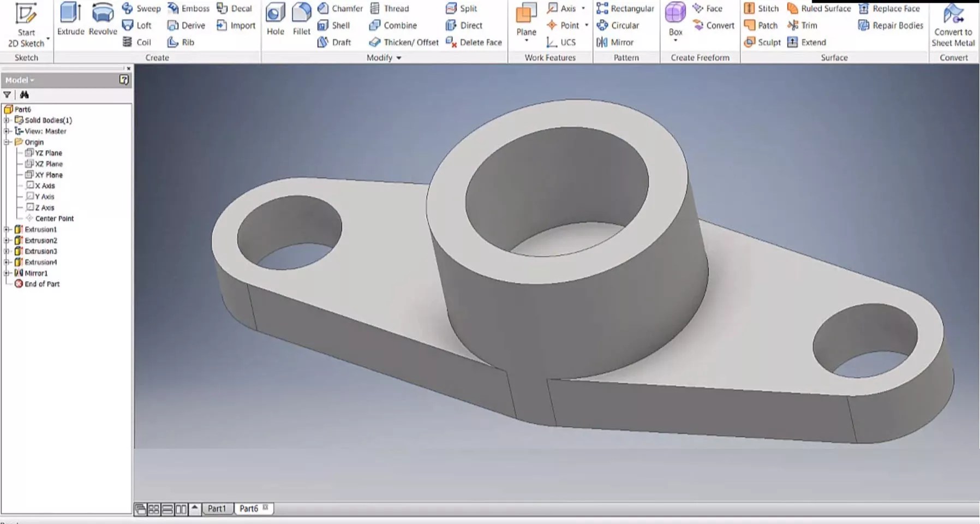Collapse the Origin folder
The height and width of the screenshot is (524, 980).
[x=7, y=142]
